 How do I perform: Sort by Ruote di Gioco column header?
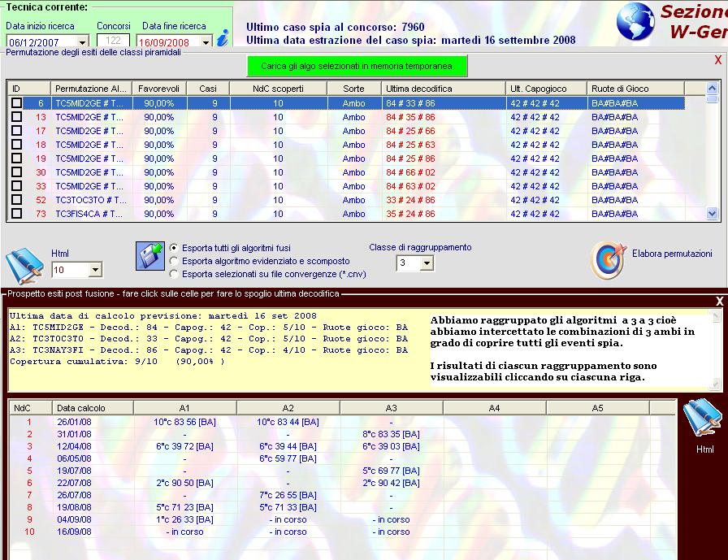pos(635,89)
